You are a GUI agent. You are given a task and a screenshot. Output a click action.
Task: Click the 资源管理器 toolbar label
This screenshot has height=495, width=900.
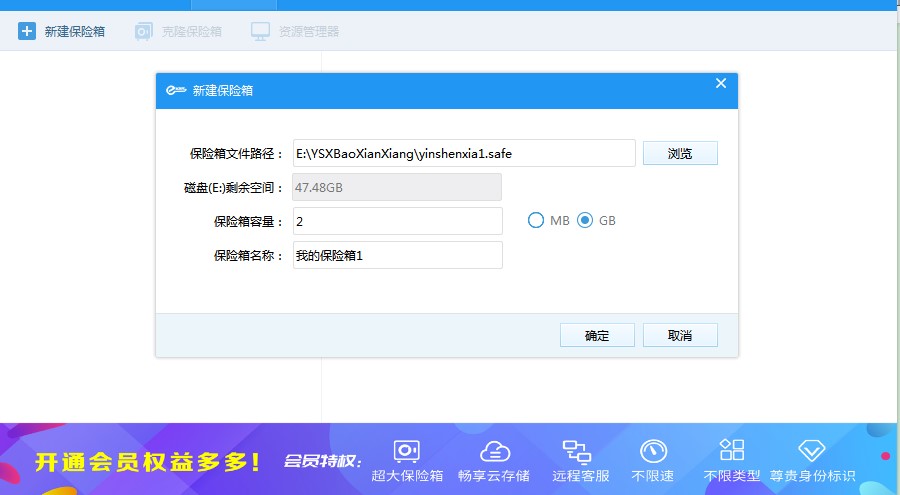(309, 32)
